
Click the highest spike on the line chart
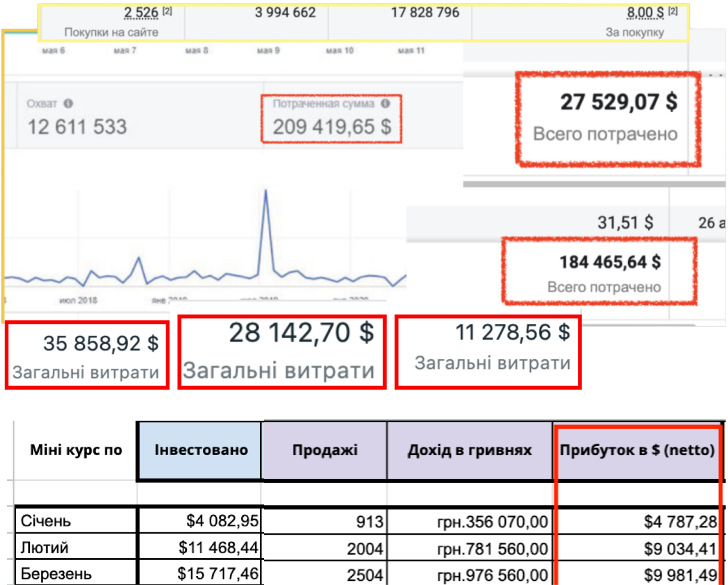point(265,192)
